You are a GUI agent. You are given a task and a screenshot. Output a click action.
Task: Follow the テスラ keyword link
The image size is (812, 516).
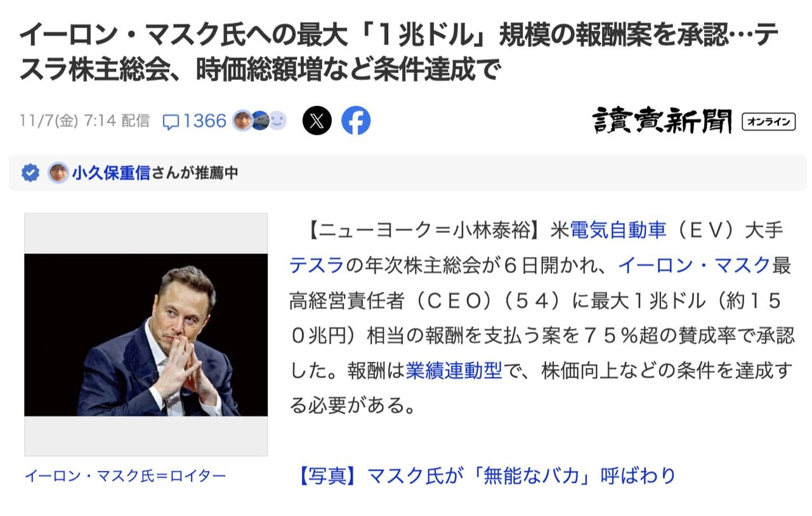click(317, 265)
